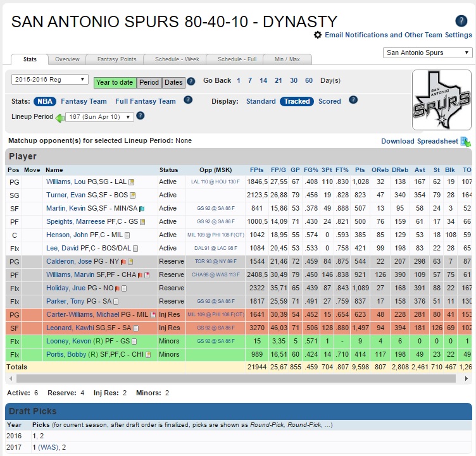
Task: Click the horizontal scrollbar under the player table
Action: [x=236, y=379]
